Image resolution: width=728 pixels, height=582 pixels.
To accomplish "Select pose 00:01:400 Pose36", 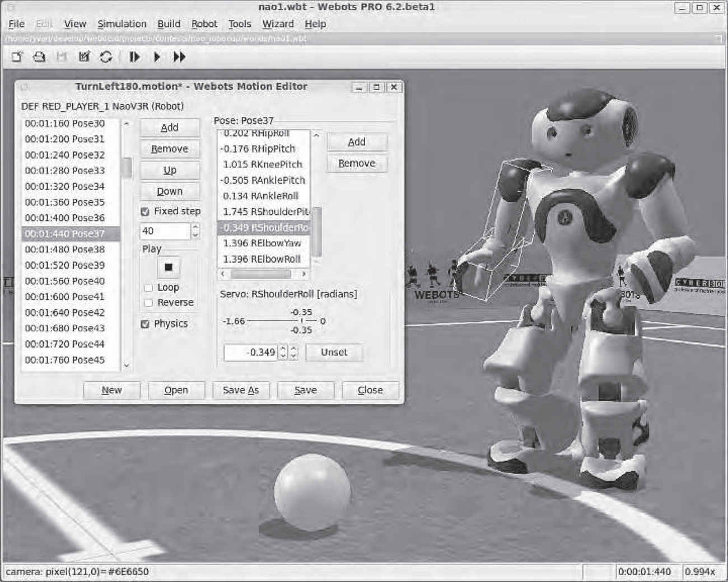I will coord(71,218).
